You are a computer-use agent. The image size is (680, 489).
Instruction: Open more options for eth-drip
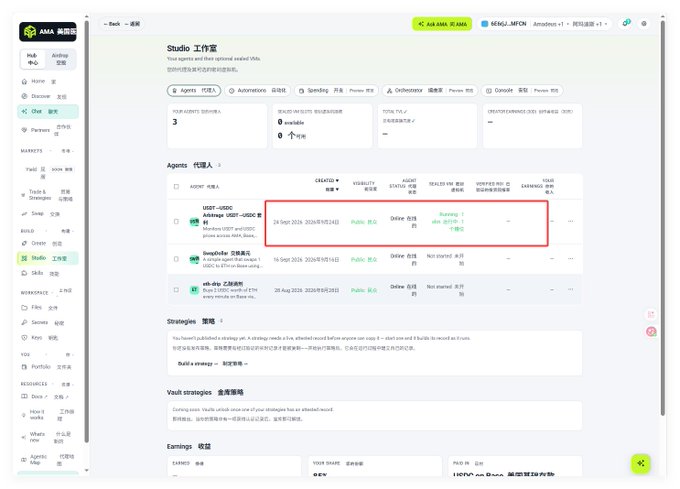click(x=570, y=289)
